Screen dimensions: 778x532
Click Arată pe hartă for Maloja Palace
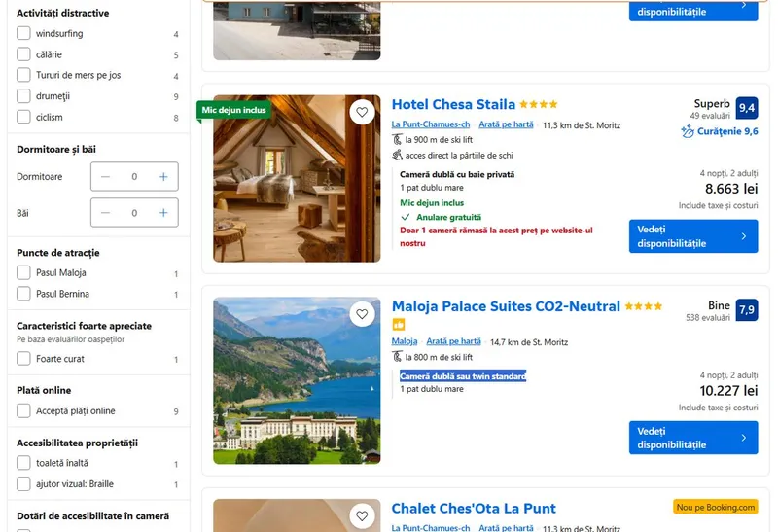tap(453, 341)
